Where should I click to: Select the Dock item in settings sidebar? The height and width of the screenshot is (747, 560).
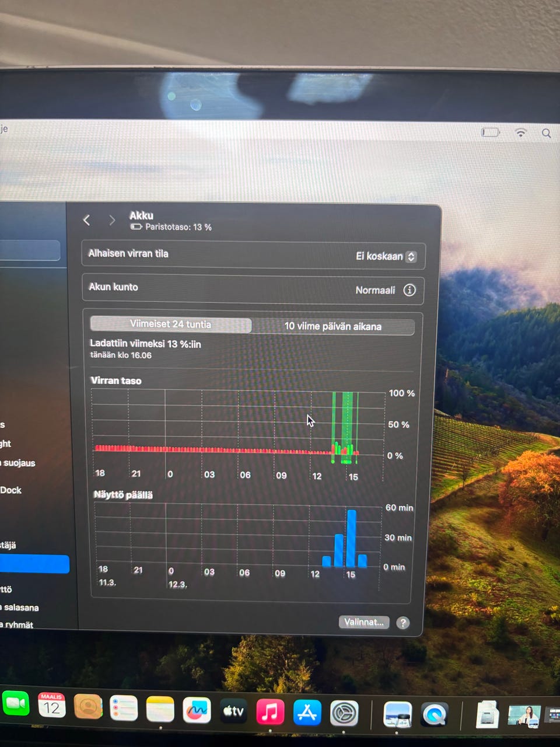coord(10,490)
